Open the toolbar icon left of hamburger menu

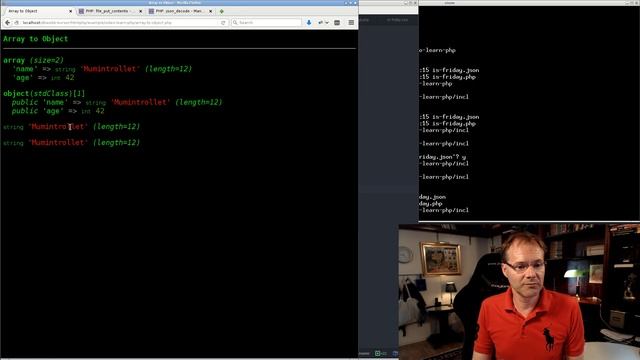[x=337, y=22]
